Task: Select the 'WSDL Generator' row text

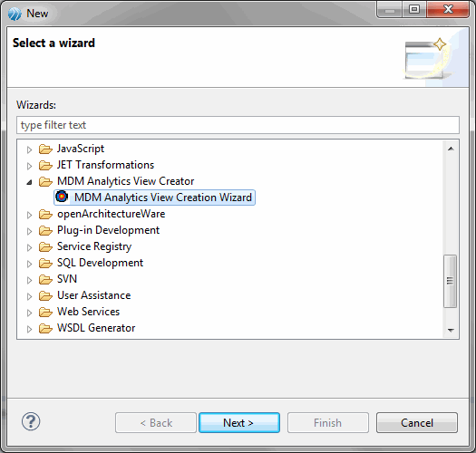Action: (x=96, y=328)
